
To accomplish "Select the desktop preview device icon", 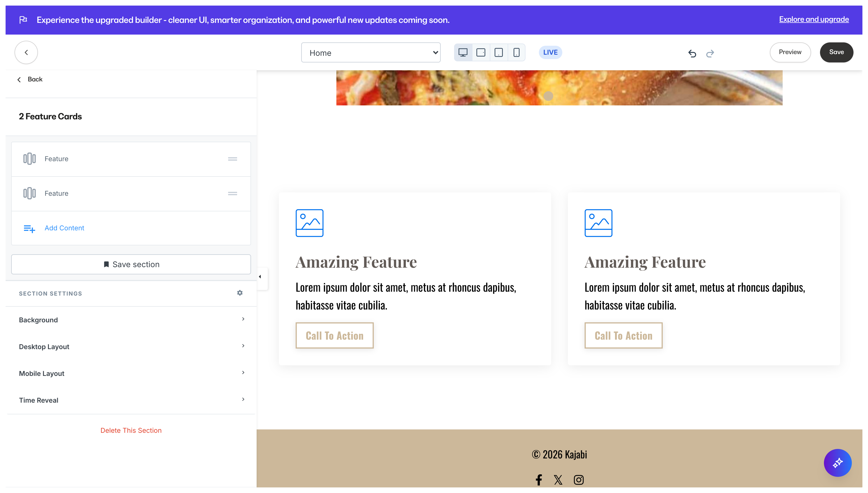I will click(x=463, y=52).
